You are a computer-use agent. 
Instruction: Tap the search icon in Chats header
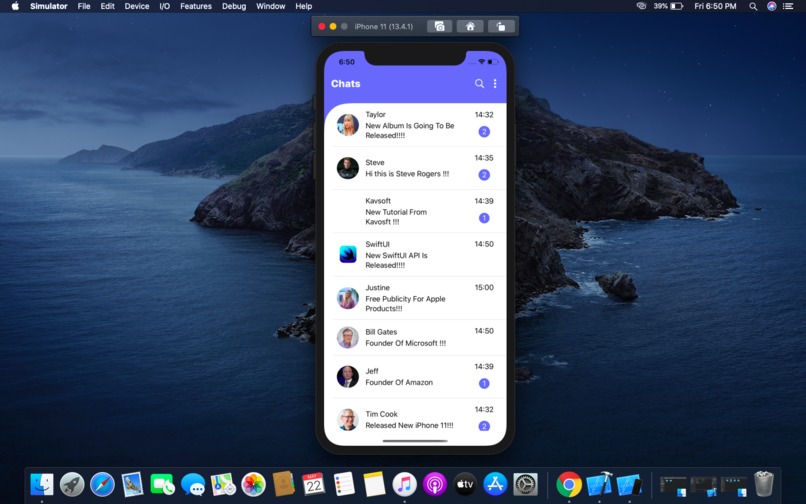pyautogui.click(x=479, y=83)
